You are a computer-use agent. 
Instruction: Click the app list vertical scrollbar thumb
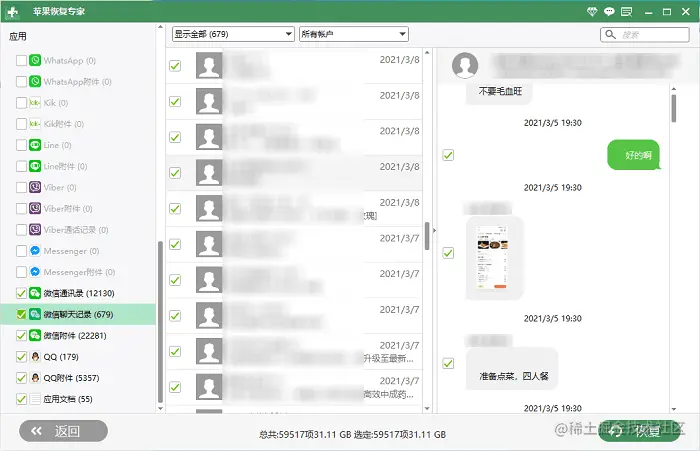point(160,322)
